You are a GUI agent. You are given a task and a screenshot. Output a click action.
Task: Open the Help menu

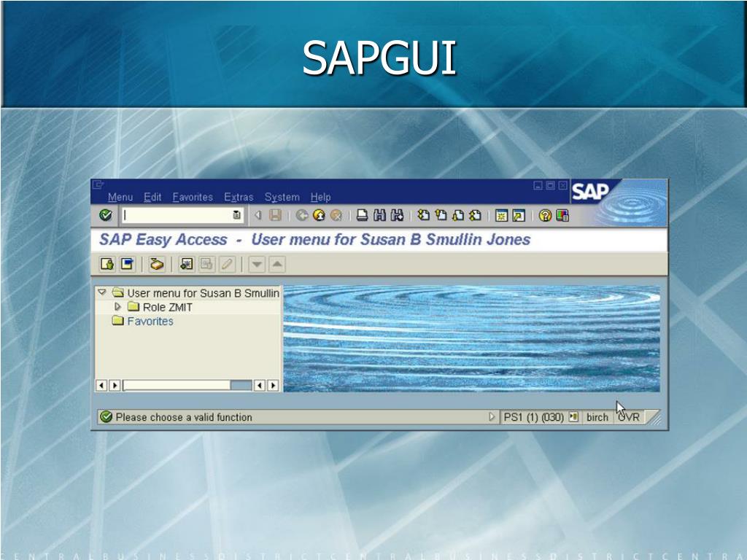point(321,197)
